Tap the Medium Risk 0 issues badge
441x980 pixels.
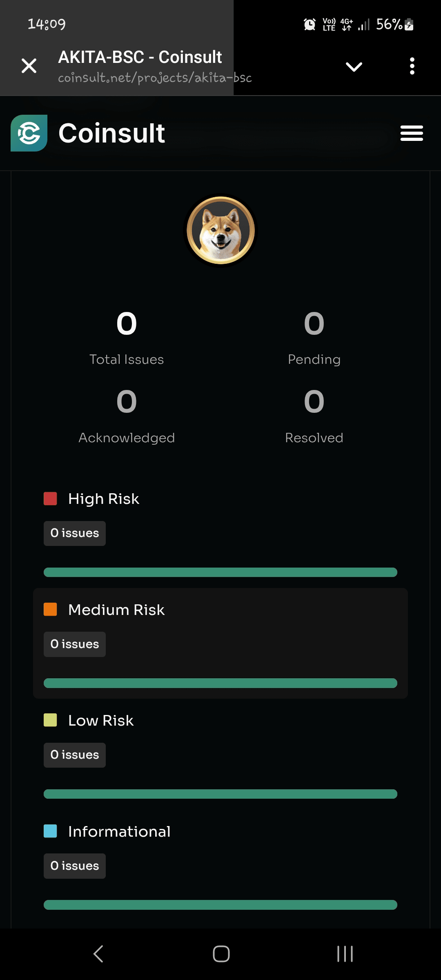click(x=75, y=644)
